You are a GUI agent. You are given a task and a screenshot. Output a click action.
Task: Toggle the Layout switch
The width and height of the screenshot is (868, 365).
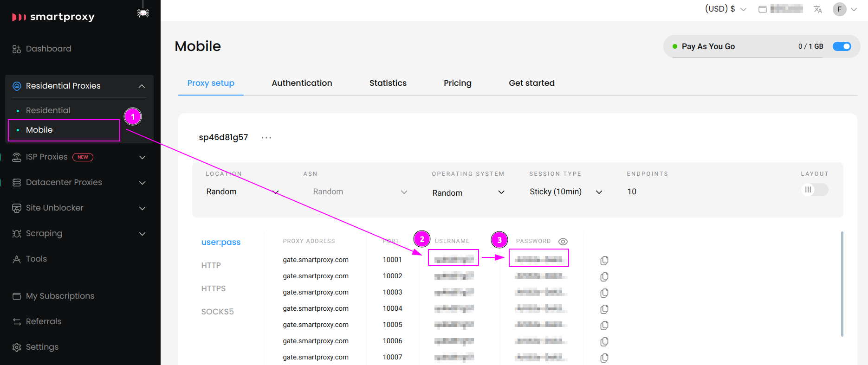click(x=815, y=190)
